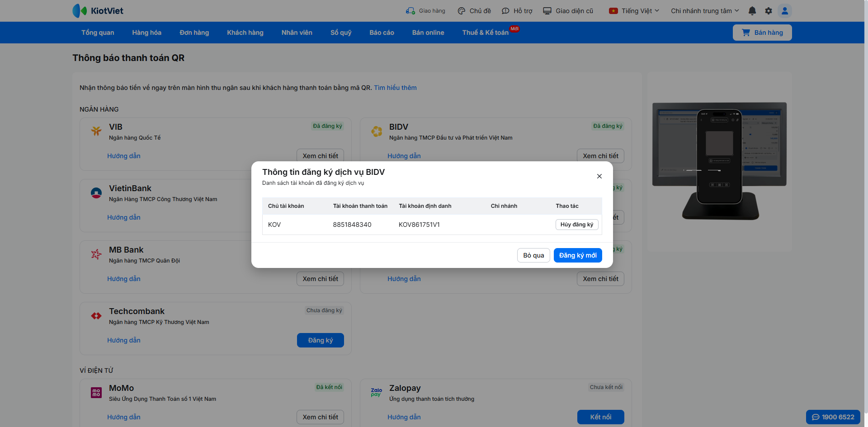The image size is (868, 427).
Task: Click Xem chi tiết for MB Bank
Action: tap(321, 279)
